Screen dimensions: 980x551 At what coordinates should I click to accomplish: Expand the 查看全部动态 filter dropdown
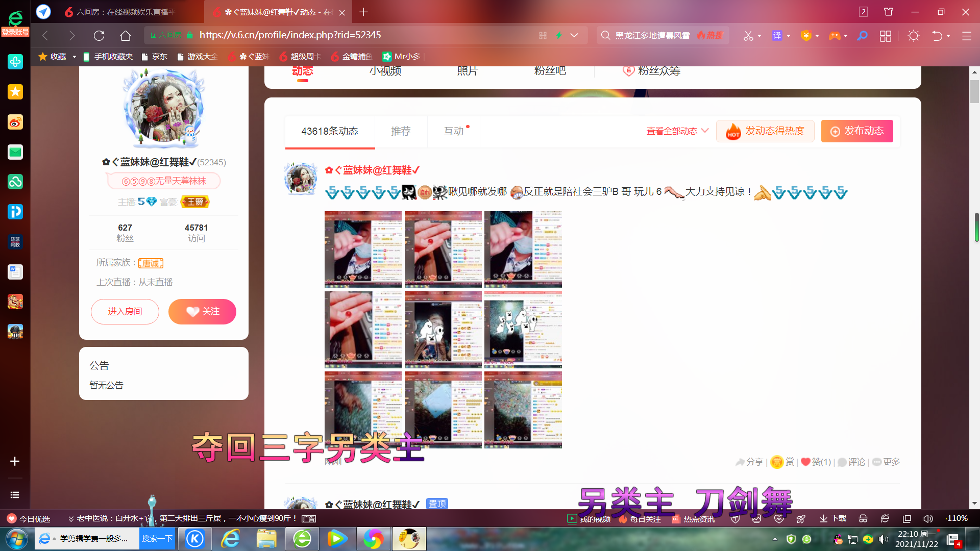coord(677,131)
